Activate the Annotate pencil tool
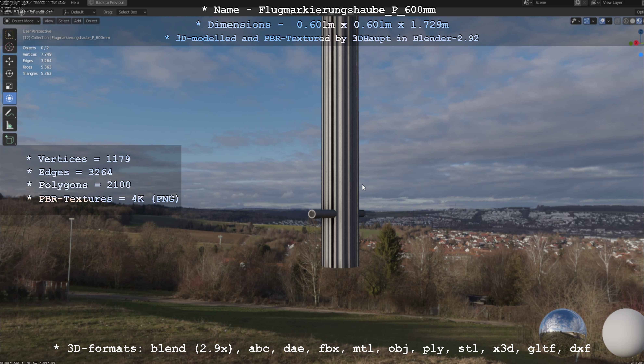This screenshot has width=644, height=364. (9, 113)
